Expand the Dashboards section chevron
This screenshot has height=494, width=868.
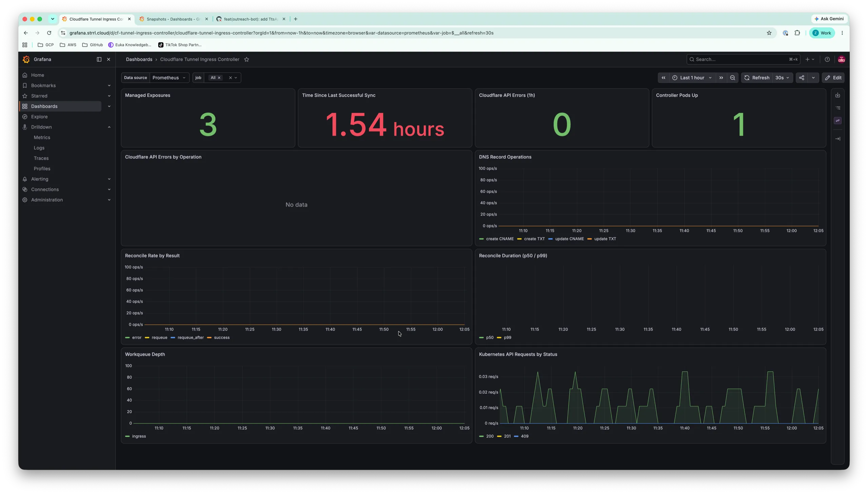(109, 106)
